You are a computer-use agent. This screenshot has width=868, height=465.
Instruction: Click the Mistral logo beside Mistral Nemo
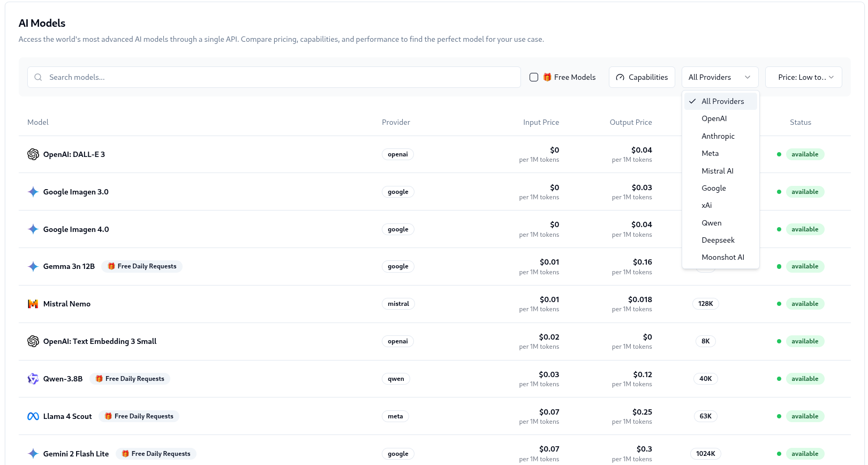pos(33,304)
